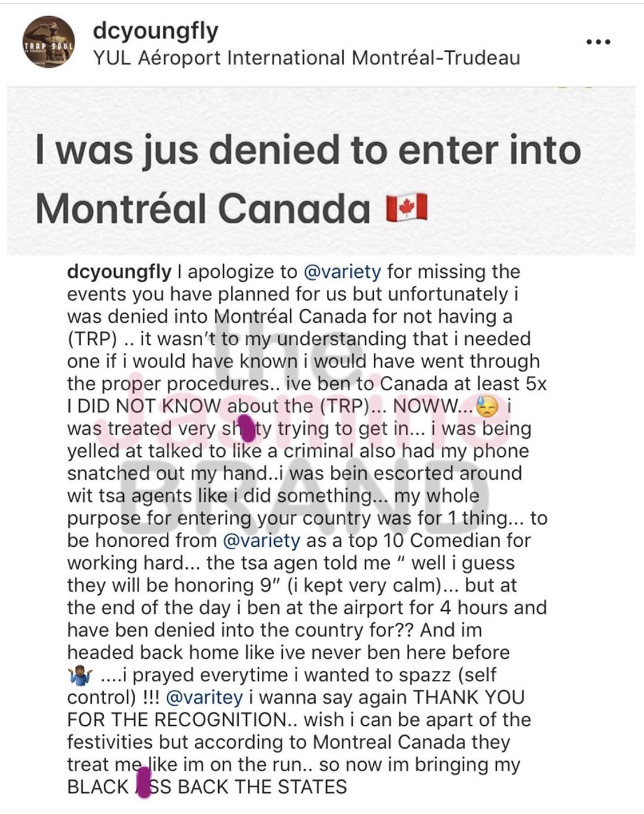The height and width of the screenshot is (814, 644).
Task: Click the shrugging person emoji before 'i prayed'
Action: (80, 676)
